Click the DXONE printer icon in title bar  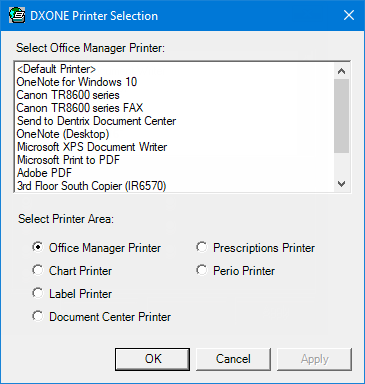[17, 15]
